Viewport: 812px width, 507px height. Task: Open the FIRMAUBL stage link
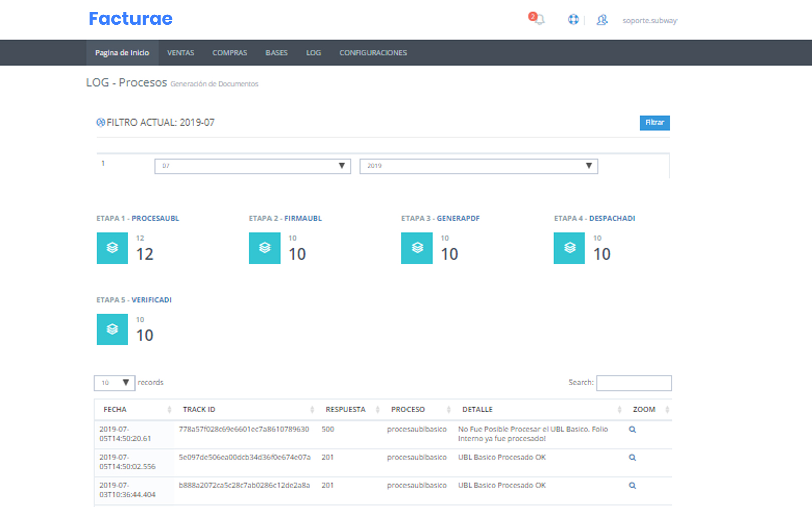coord(303,218)
